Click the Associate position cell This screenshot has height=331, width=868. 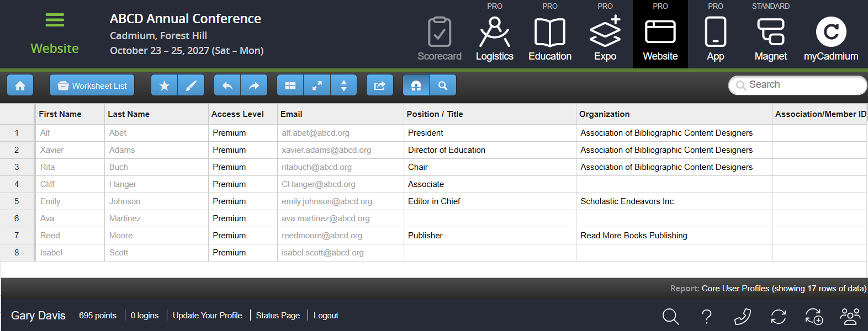point(490,184)
